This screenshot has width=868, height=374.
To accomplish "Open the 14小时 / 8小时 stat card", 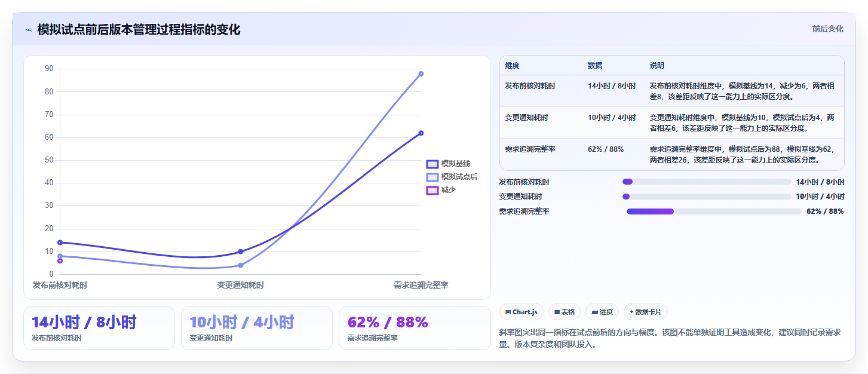I will (99, 328).
